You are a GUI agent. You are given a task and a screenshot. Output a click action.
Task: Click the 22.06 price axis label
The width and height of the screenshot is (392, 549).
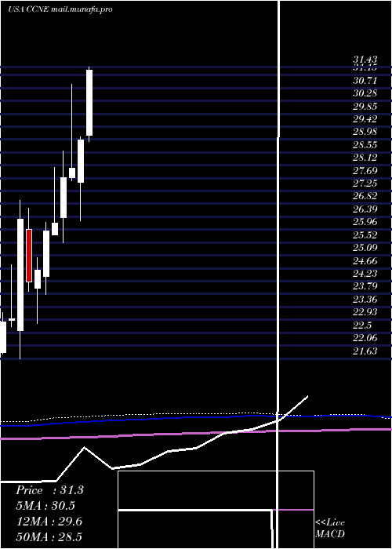coord(365,338)
